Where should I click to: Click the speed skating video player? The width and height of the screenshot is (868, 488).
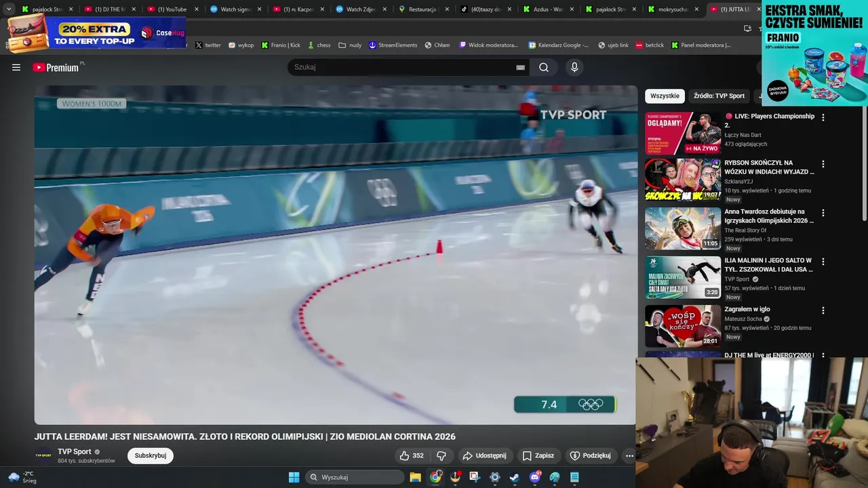[336, 255]
